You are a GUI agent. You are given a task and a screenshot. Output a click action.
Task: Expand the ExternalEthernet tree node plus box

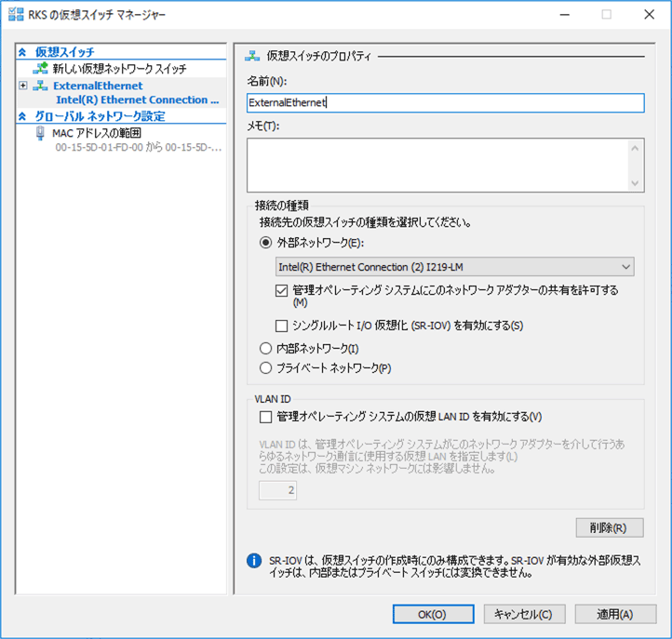click(x=23, y=86)
